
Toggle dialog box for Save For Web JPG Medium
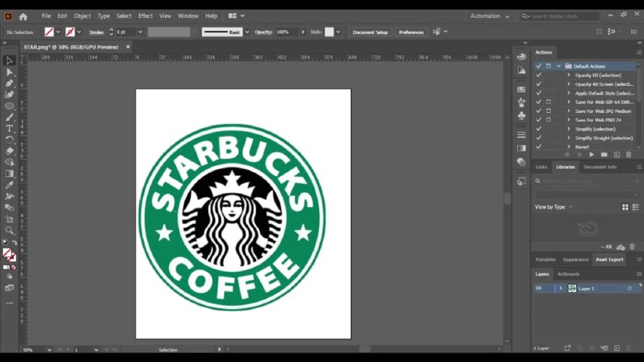pos(548,111)
